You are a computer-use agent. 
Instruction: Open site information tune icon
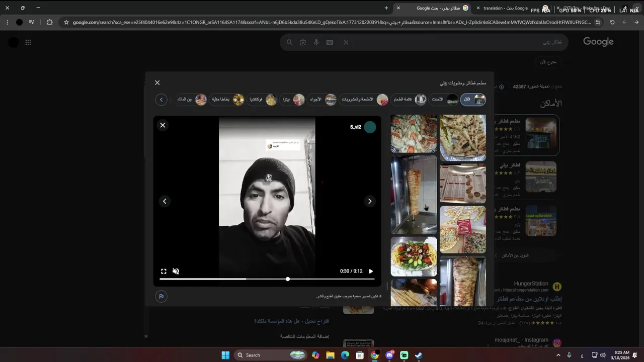[x=598, y=22]
